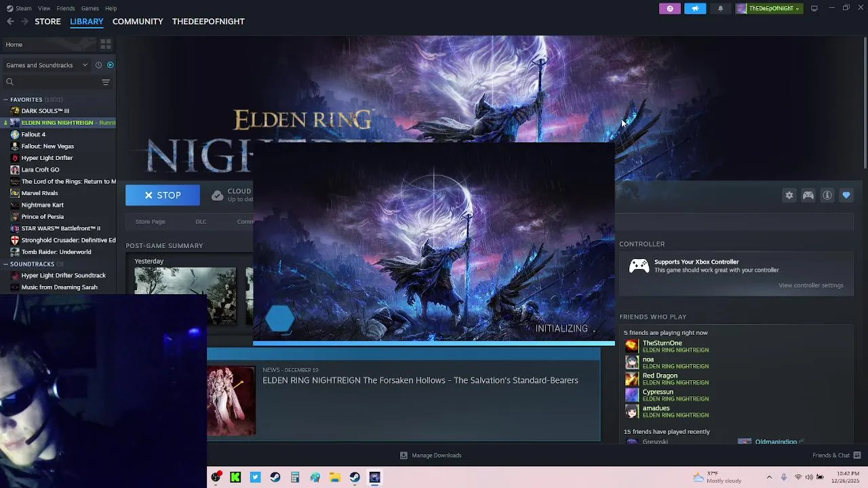Screen dimensions: 868x488
Task: Select Hyper Light Drifter game
Action: 47,158
